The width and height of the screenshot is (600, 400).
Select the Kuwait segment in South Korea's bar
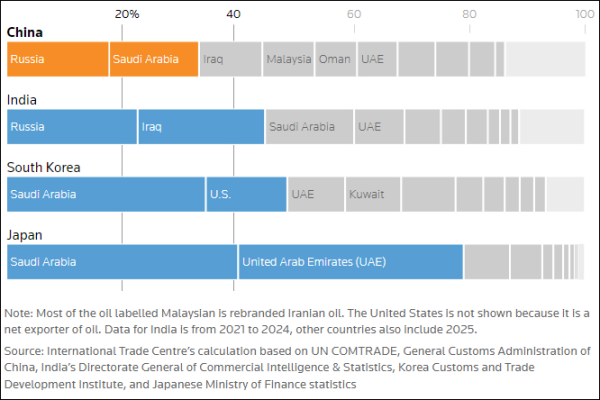372,194
